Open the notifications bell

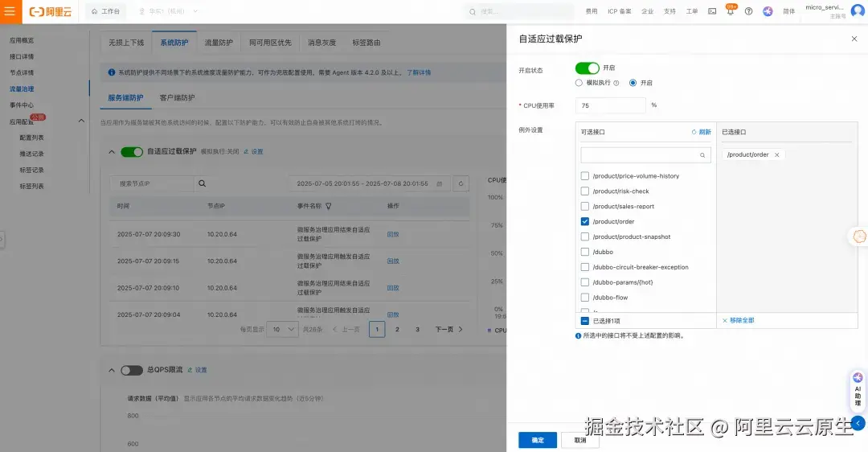pyautogui.click(x=730, y=11)
